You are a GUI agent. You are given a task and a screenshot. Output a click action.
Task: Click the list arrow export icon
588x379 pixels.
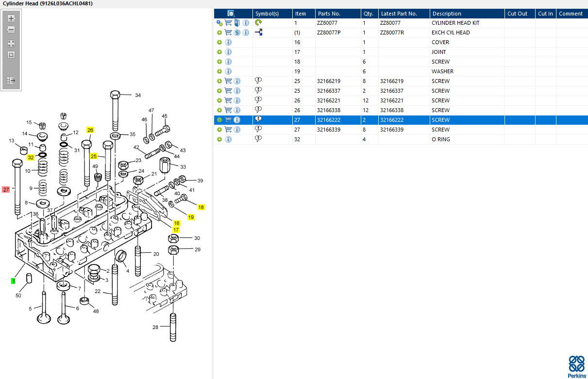click(11, 80)
